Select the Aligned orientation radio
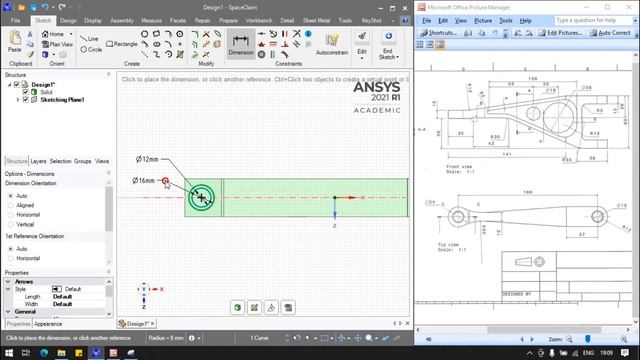This screenshot has width=640, height=360. (11, 205)
